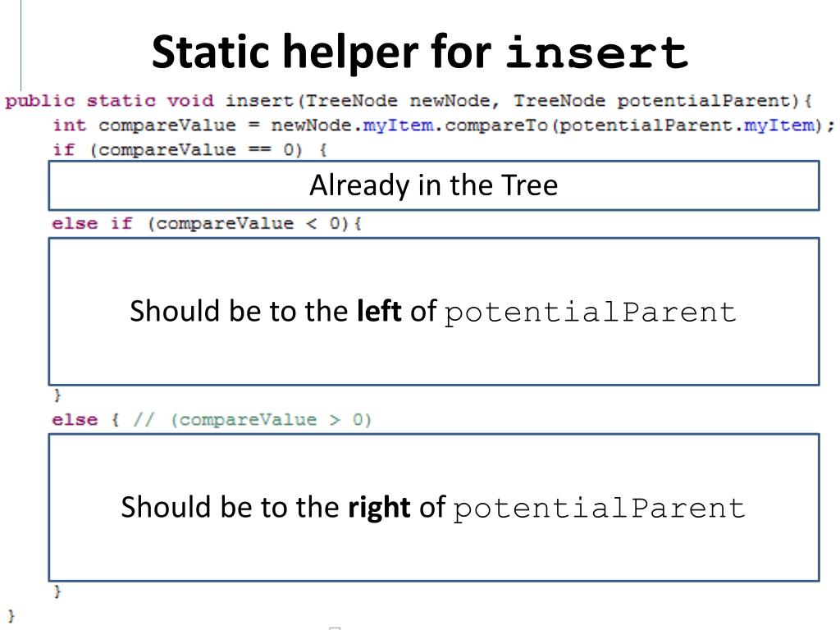Image resolution: width=840 pixels, height=630 pixels.
Task: Click the word 'insert' in the method signature
Action: (x=259, y=101)
